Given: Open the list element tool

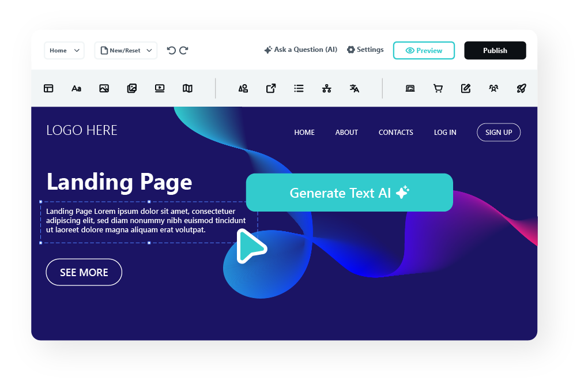Looking at the screenshot, I should tap(299, 88).
